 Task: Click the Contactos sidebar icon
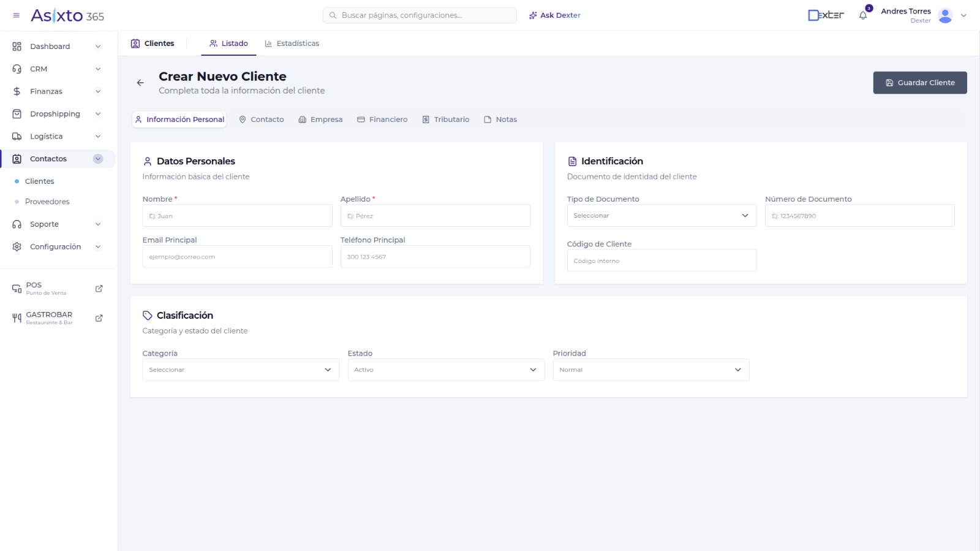click(17, 159)
